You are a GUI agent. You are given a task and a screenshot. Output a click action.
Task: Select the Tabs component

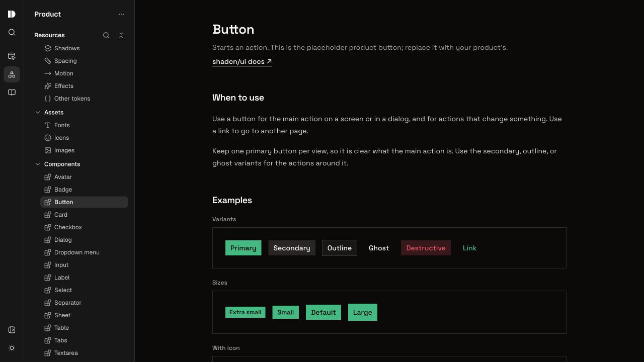pos(84,340)
